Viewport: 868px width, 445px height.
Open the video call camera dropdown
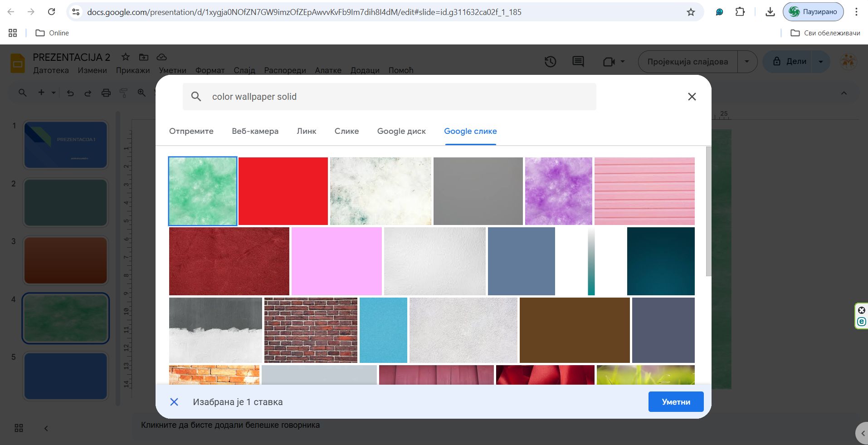tap(614, 62)
